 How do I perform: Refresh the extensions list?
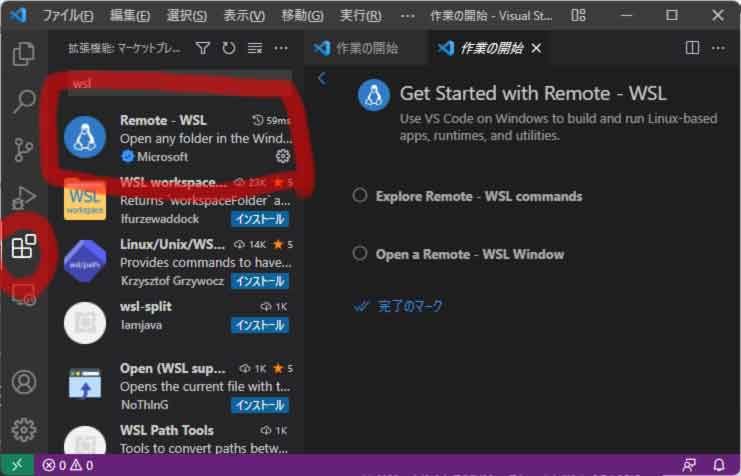(229, 48)
